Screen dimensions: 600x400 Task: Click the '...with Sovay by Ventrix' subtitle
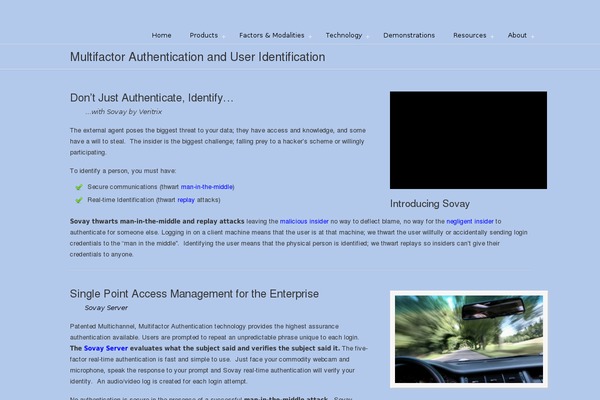[x=124, y=112]
